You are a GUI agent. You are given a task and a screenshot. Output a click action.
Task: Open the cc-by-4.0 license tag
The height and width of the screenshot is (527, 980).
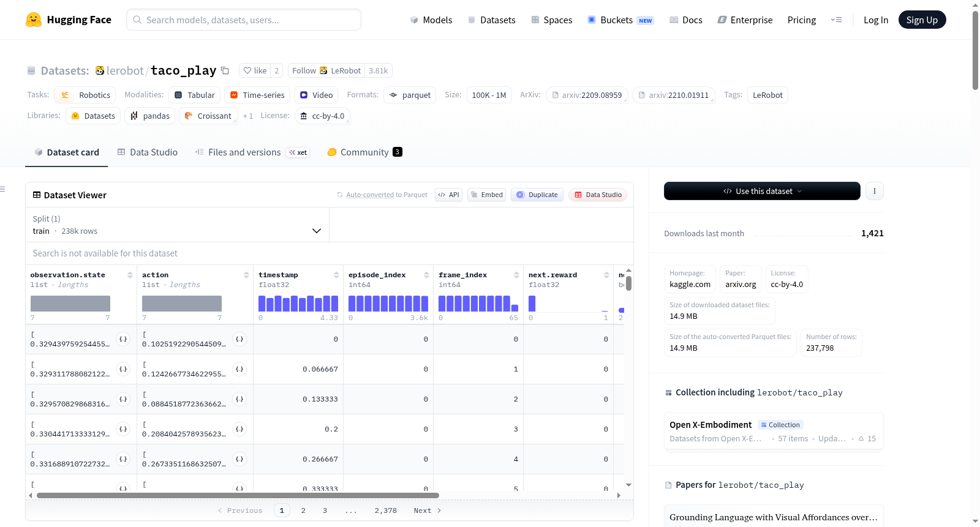[x=322, y=116]
